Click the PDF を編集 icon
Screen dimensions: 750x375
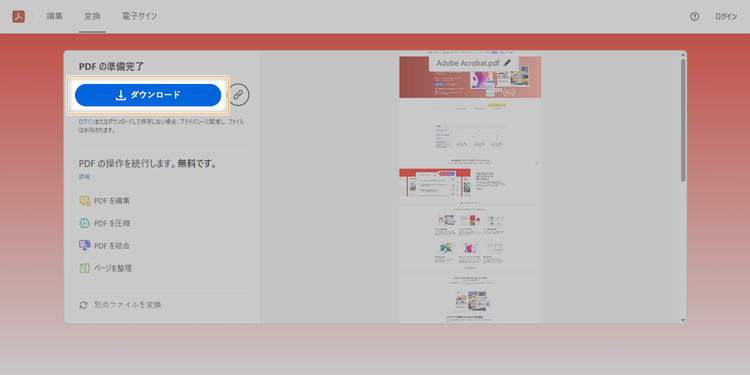coord(85,201)
